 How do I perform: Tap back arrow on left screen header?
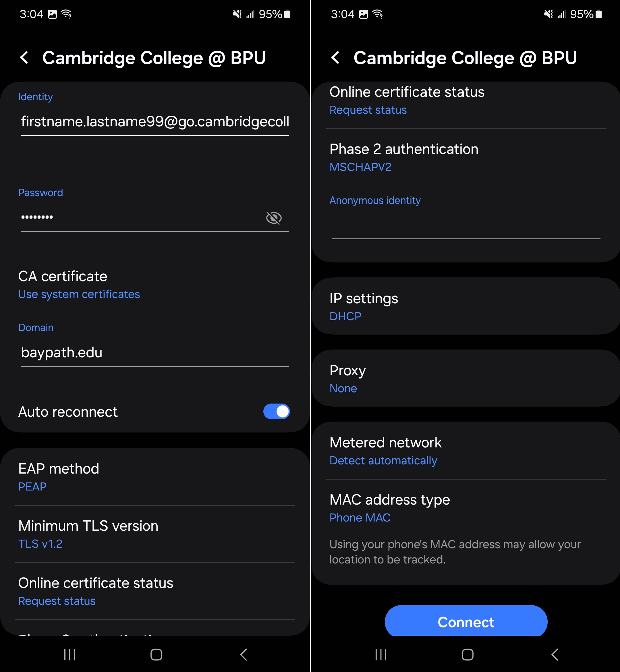[x=24, y=58]
